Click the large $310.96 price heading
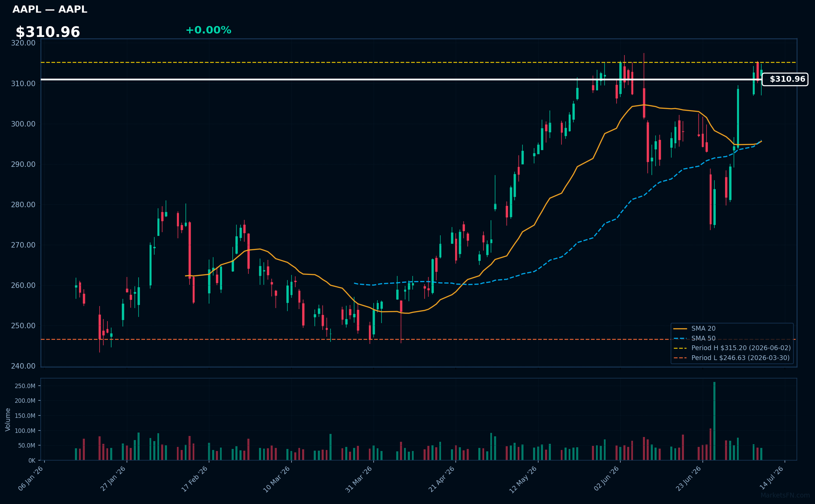 [x=48, y=32]
